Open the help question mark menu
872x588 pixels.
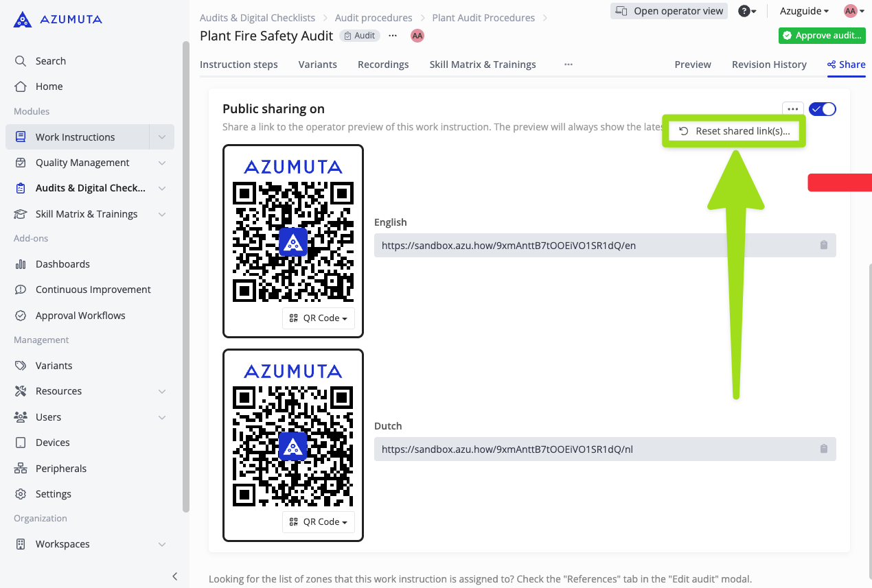click(x=746, y=11)
